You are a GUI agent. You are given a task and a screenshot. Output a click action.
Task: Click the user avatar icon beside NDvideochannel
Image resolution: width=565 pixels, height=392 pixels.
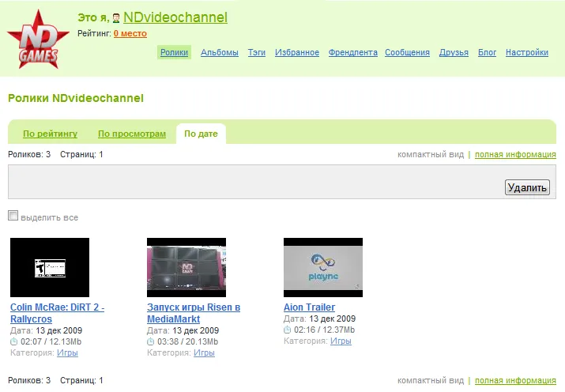pos(116,18)
